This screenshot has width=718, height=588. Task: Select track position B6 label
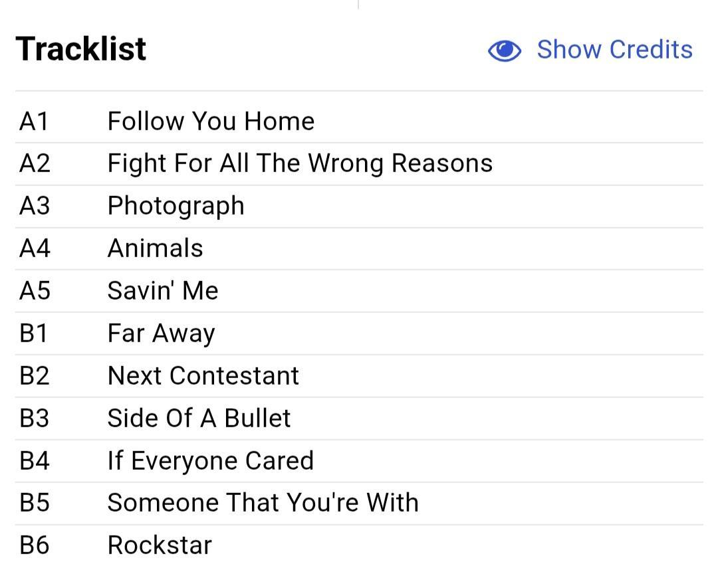pos(35,545)
